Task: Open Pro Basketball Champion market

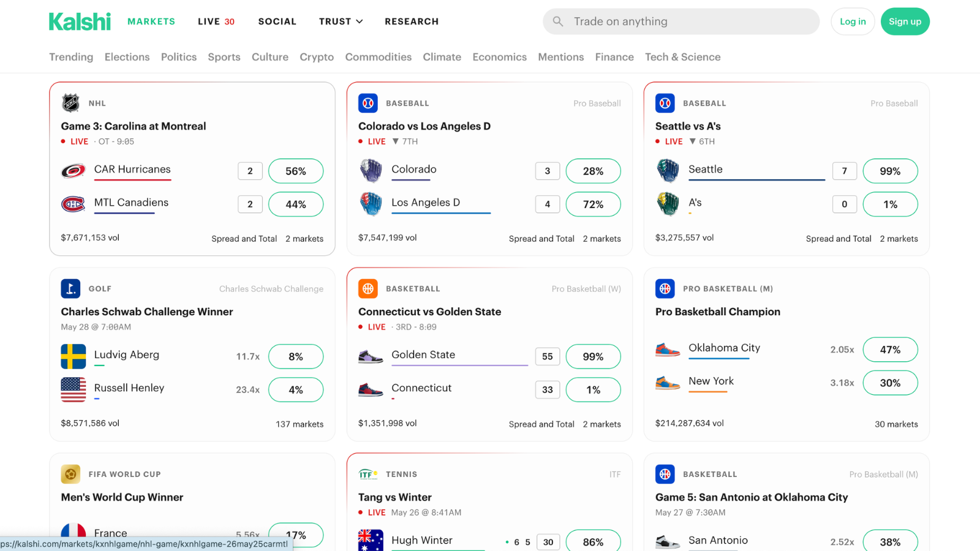Action: (718, 312)
